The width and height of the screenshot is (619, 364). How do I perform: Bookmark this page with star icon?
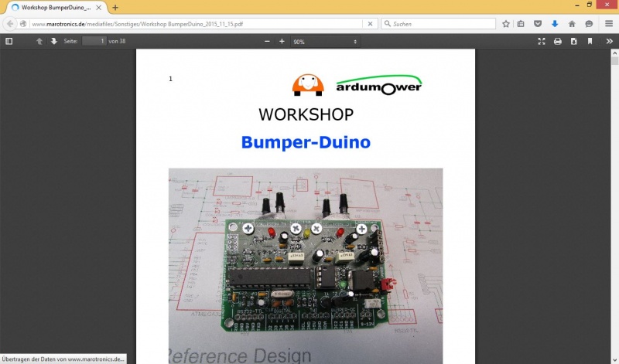(x=506, y=24)
